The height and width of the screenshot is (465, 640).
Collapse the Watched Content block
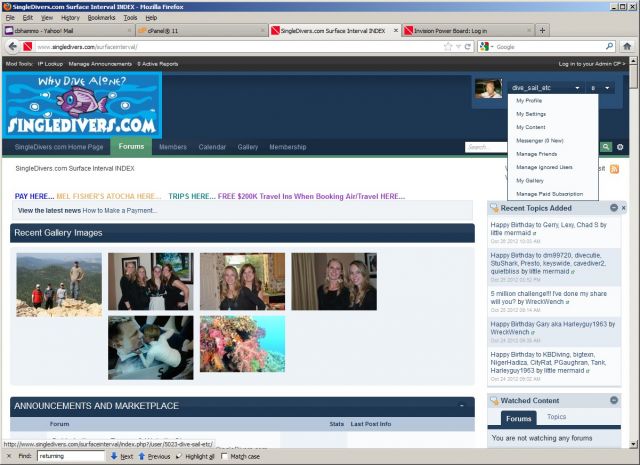[613, 400]
